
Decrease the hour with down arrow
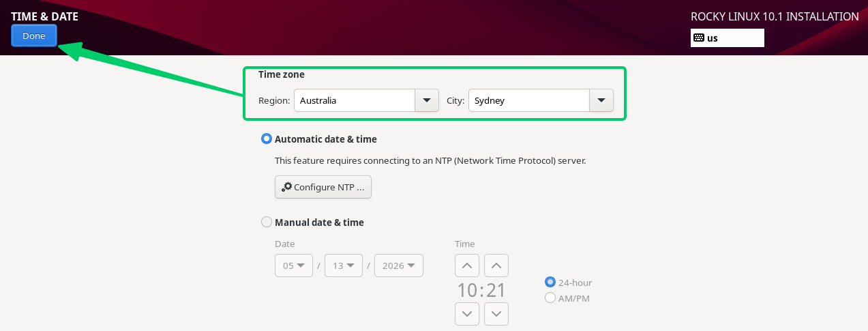coord(466,314)
